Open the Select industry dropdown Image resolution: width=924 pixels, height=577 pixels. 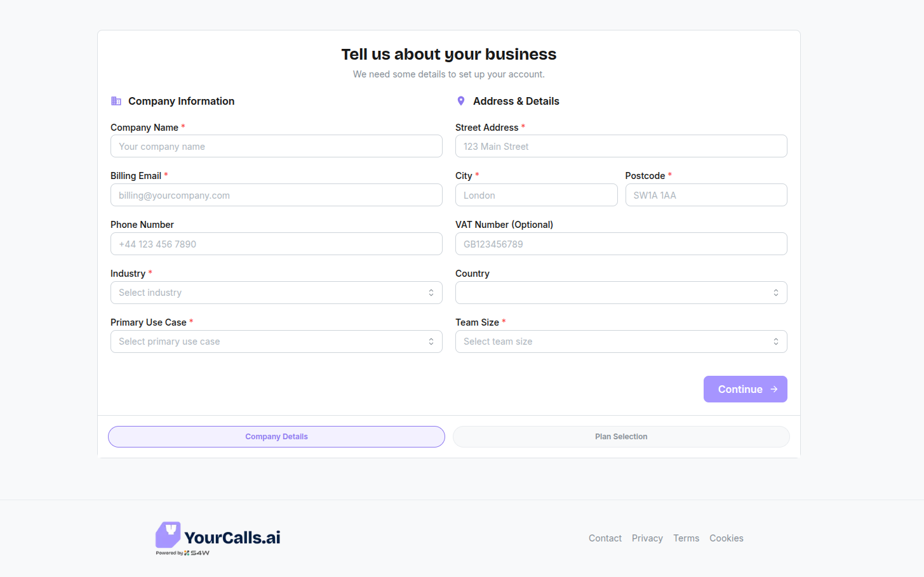point(276,293)
